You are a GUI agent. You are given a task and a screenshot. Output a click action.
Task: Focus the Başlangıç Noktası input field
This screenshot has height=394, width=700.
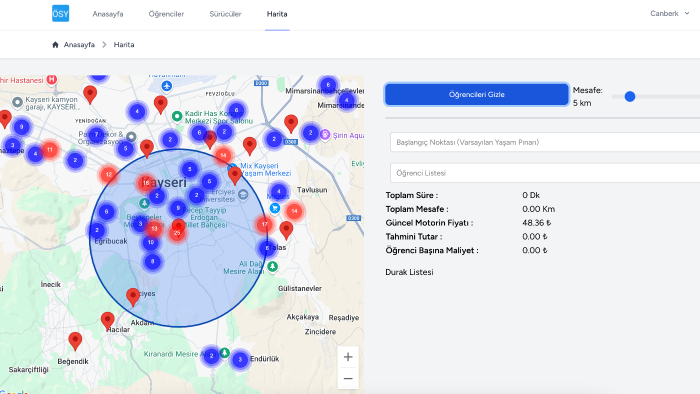[x=545, y=142]
